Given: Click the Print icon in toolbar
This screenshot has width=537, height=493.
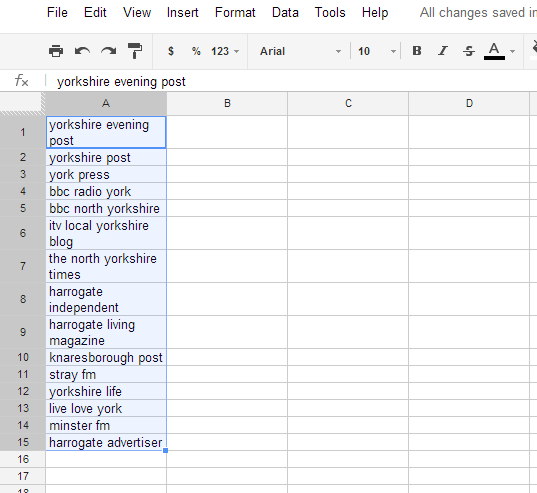Looking at the screenshot, I should [56, 51].
